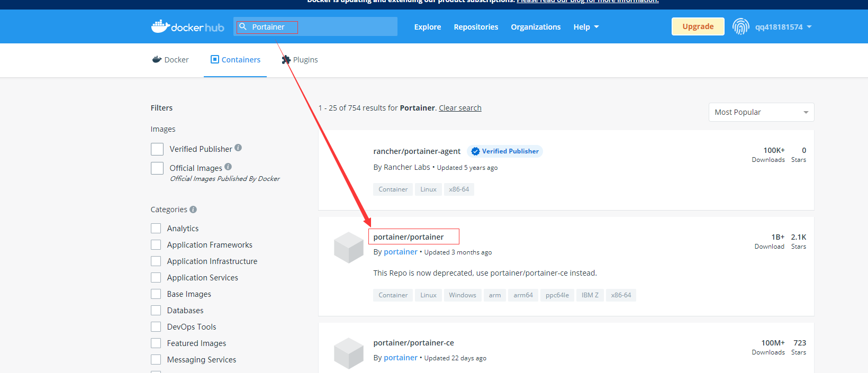The height and width of the screenshot is (373, 868).
Task: Click the Plugins puzzle-piece icon
Action: [286, 60]
